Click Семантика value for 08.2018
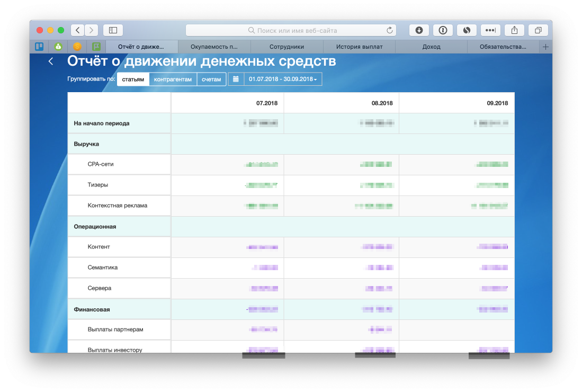This screenshot has height=392, width=582. pyautogui.click(x=379, y=268)
